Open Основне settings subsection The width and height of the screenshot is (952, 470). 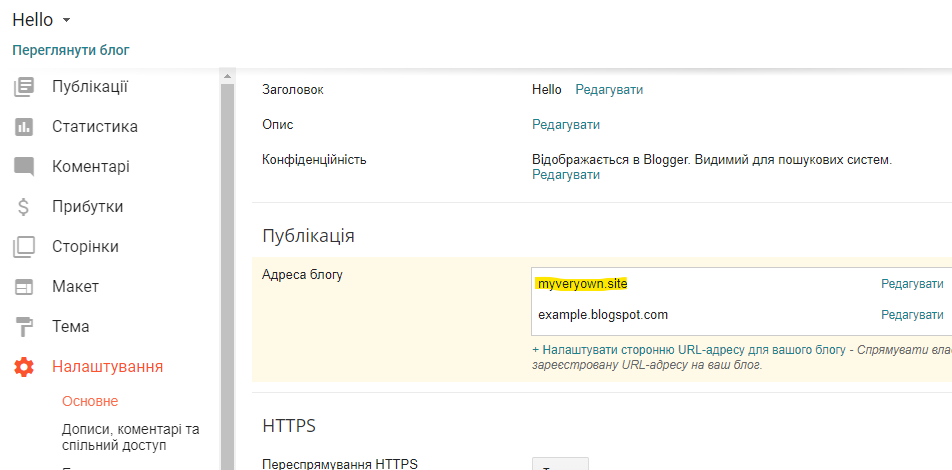90,401
